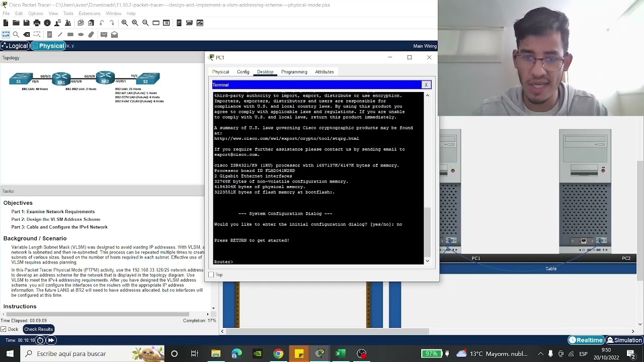Open the File menu
Image resolution: width=644 pixels, height=362 pixels.
pos(6,14)
